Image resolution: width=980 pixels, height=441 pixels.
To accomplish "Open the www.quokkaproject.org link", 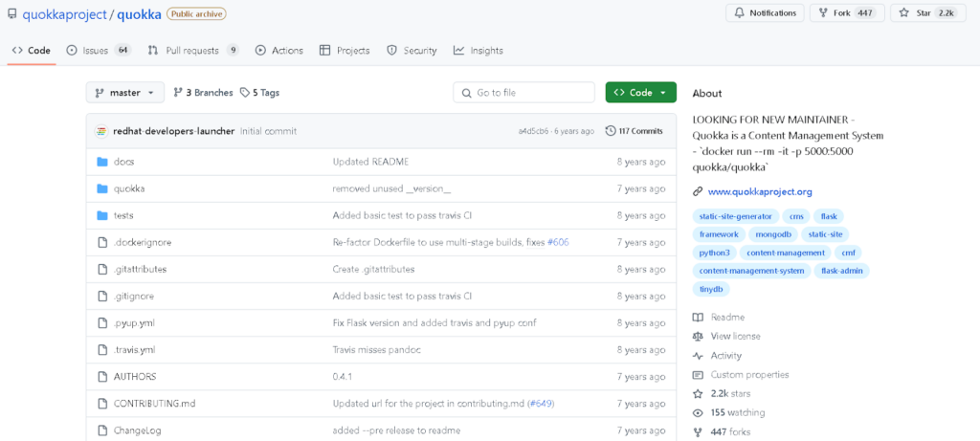I will [760, 192].
